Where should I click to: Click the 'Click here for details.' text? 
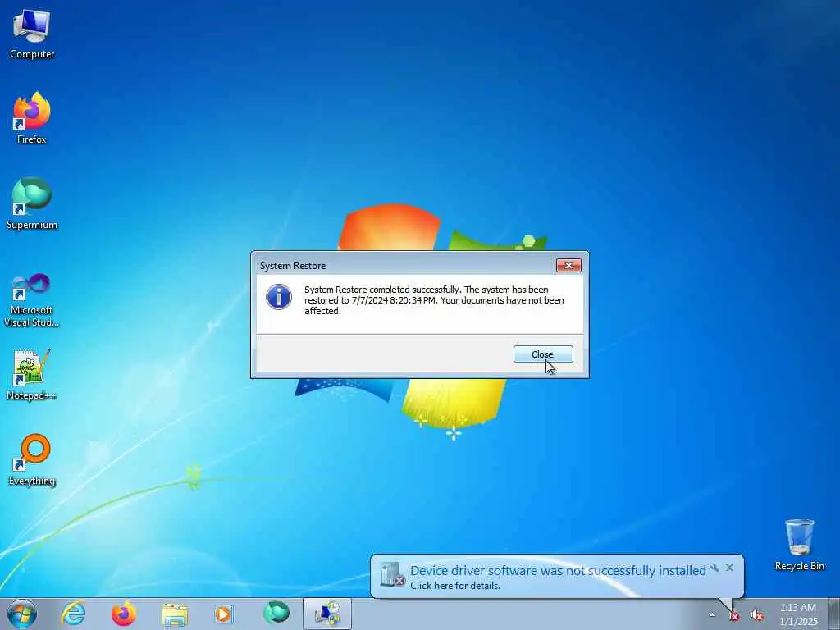[455, 586]
